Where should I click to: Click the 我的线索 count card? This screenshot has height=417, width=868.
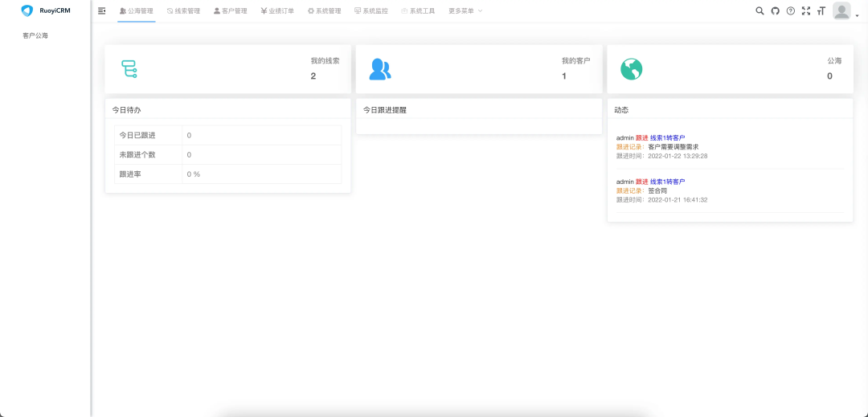pyautogui.click(x=227, y=69)
